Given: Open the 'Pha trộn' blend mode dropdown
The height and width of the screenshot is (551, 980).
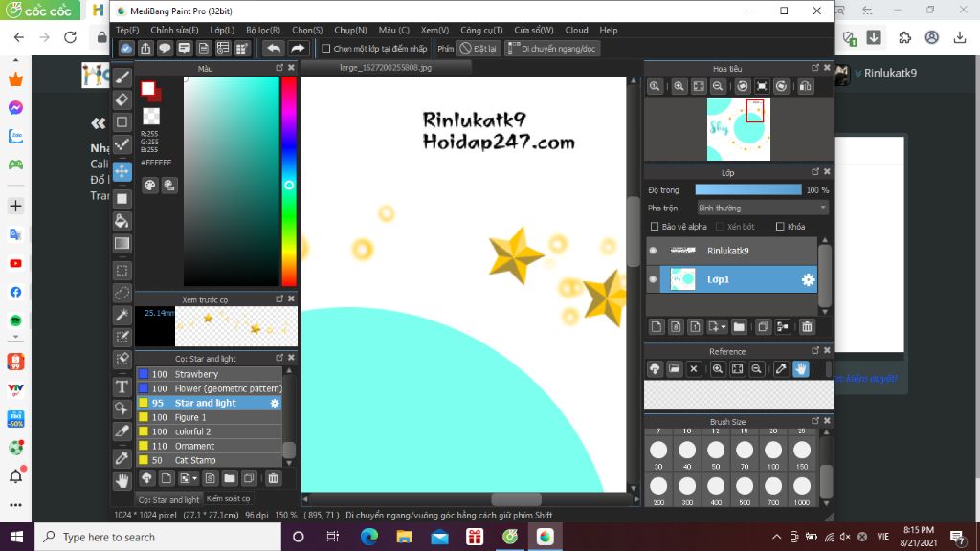Looking at the screenshot, I should click(x=763, y=208).
